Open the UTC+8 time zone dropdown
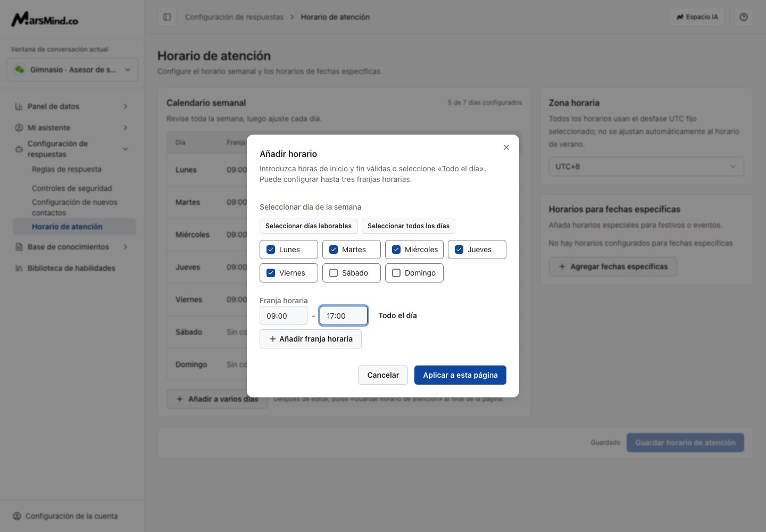 (646, 167)
